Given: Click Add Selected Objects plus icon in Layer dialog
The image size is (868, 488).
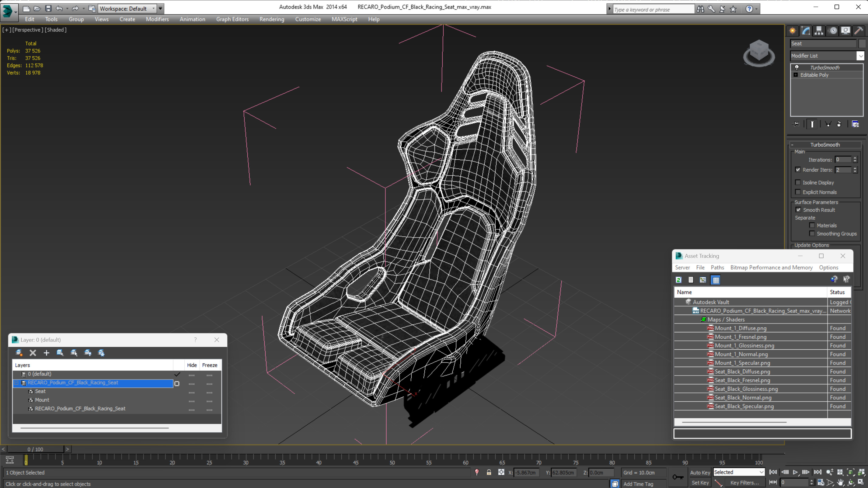Looking at the screenshot, I should (47, 353).
